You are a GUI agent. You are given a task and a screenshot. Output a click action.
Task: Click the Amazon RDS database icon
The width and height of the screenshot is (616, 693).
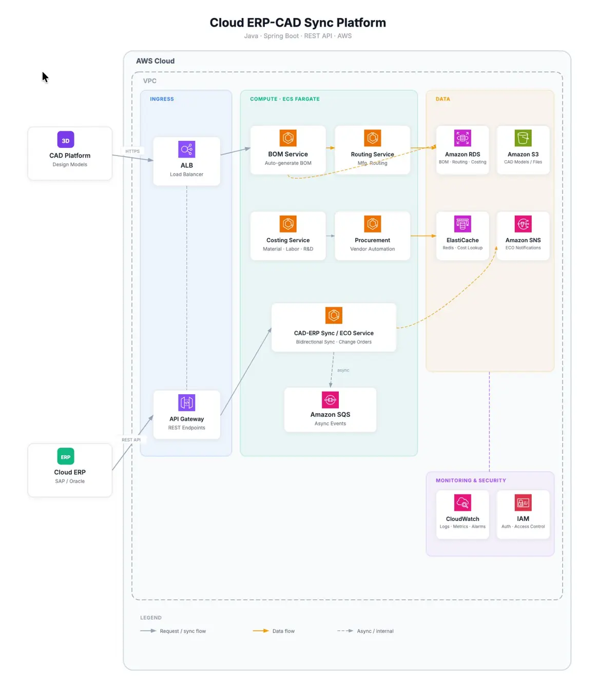click(x=462, y=137)
